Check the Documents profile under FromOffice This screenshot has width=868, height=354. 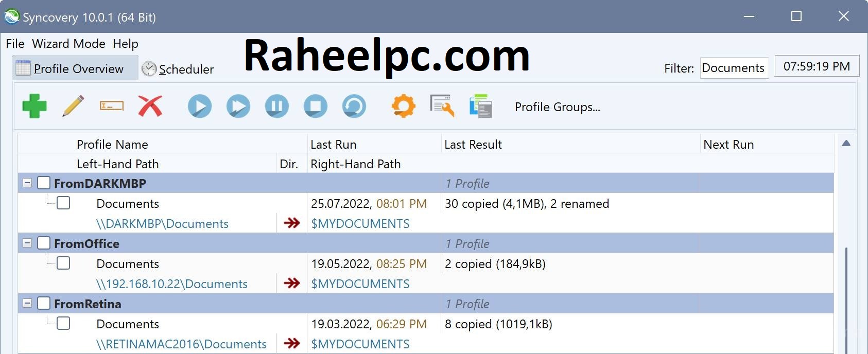point(63,263)
